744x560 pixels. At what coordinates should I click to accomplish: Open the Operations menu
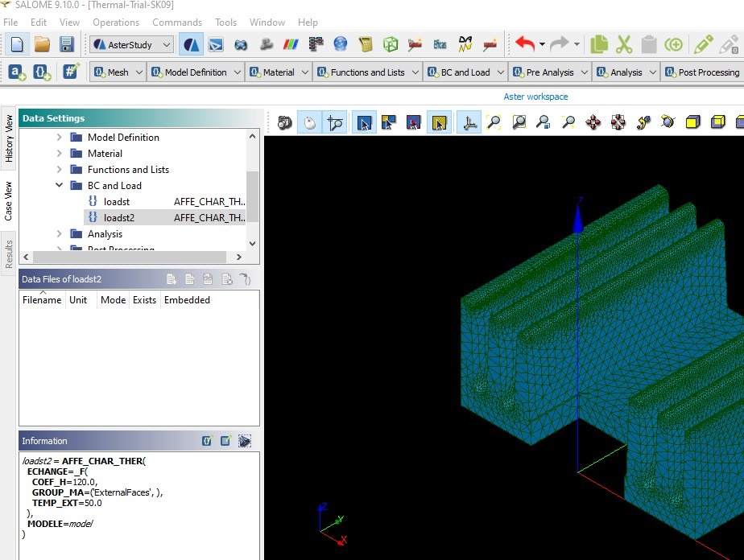click(116, 23)
